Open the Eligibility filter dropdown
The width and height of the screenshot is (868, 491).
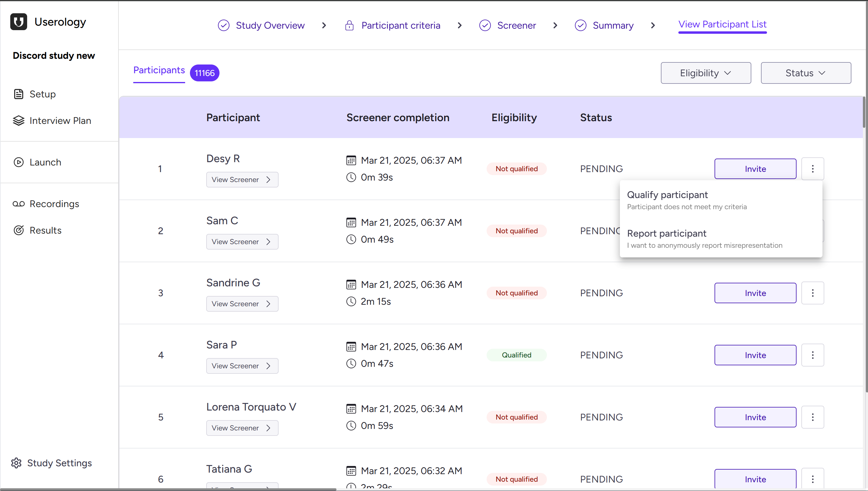tap(705, 73)
